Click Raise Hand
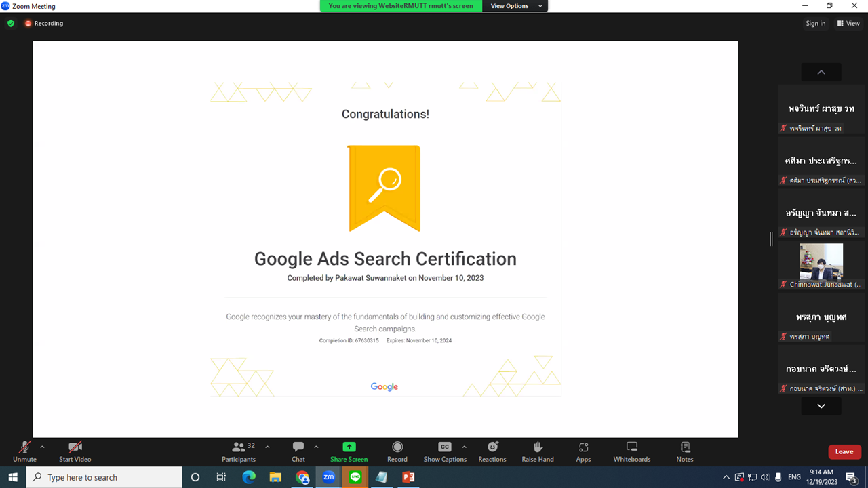The height and width of the screenshot is (488, 868). (538, 451)
